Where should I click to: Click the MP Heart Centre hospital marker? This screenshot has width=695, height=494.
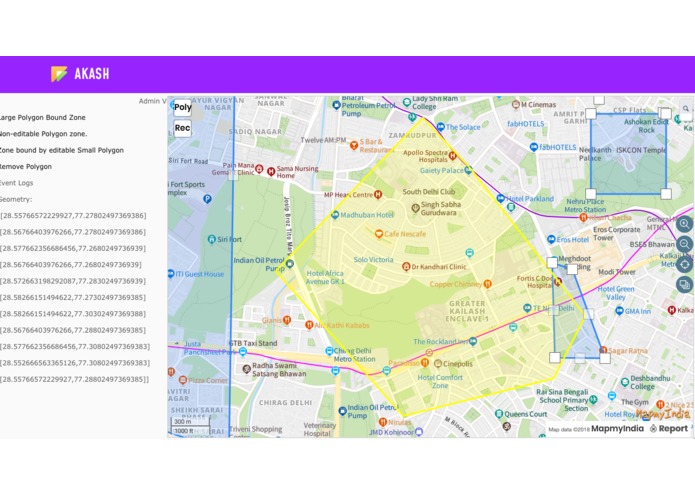378,194
